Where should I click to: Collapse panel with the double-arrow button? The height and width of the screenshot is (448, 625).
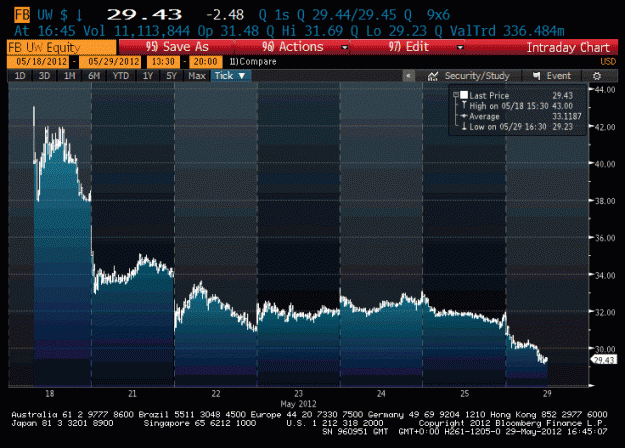pos(409,76)
